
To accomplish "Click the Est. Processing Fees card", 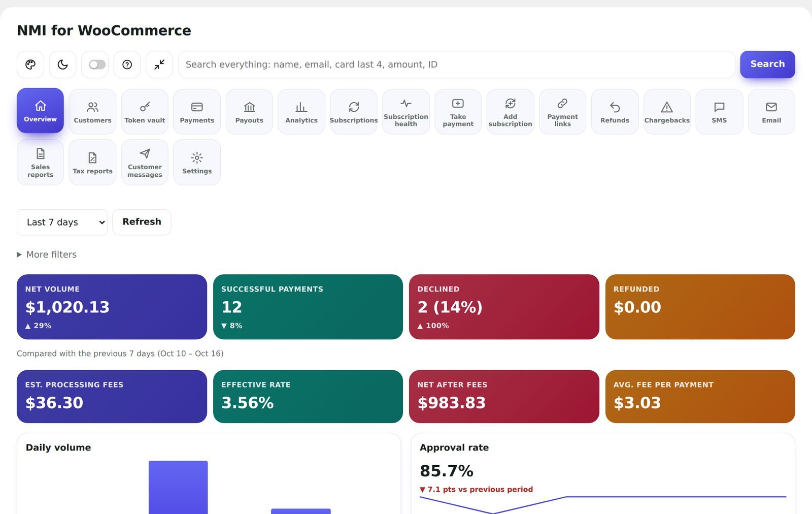I will tap(112, 396).
